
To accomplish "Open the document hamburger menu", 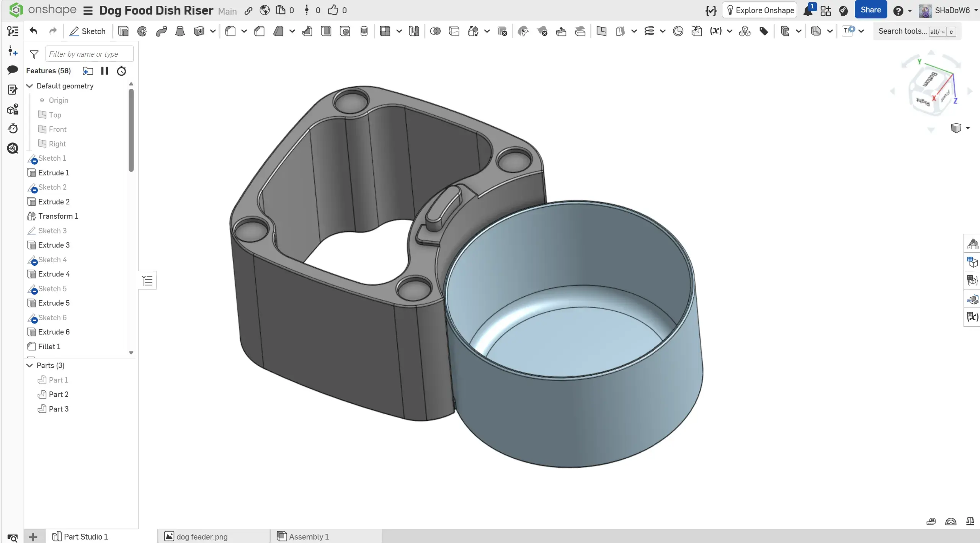I will (88, 11).
